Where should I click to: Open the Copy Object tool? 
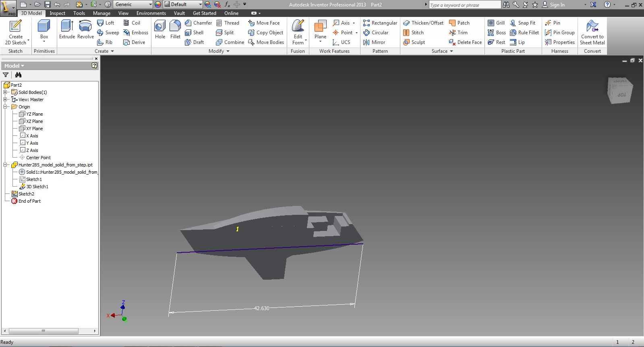[x=265, y=33]
